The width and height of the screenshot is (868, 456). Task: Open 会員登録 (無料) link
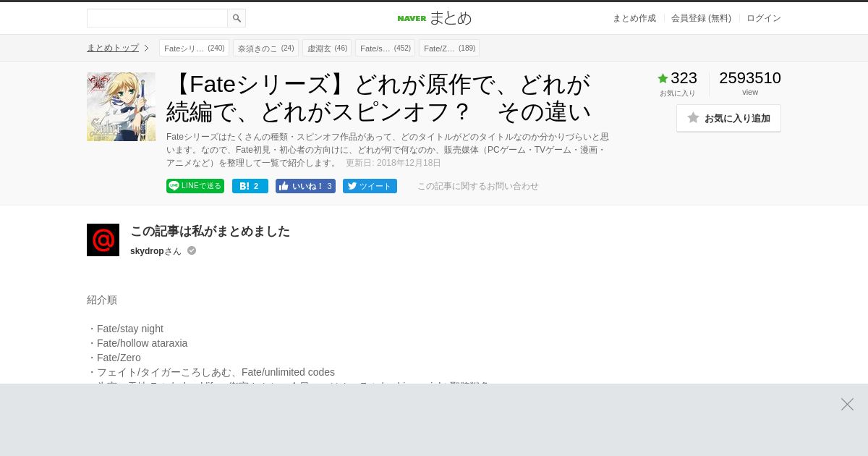pyautogui.click(x=701, y=18)
